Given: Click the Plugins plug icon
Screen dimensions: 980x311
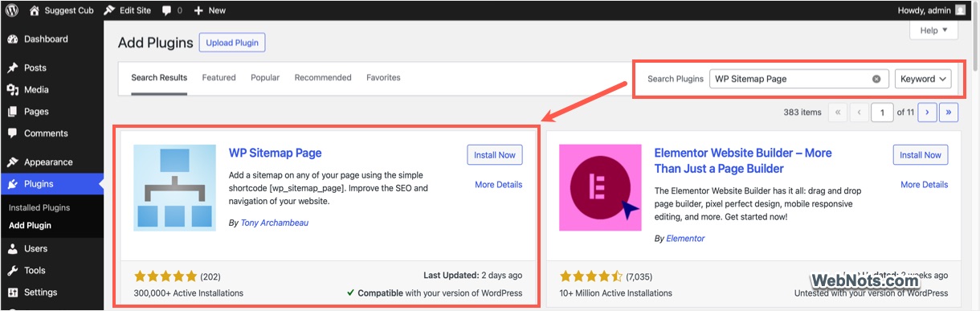Looking at the screenshot, I should 12,184.
